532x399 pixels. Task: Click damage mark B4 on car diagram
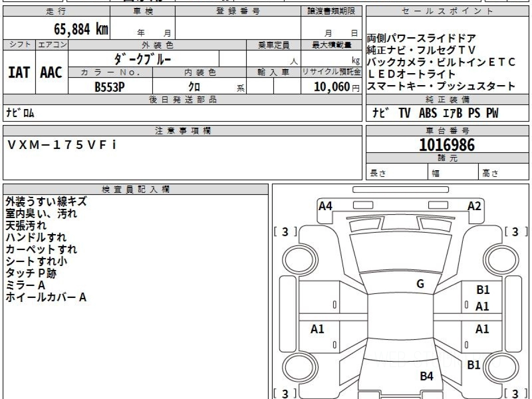click(426, 376)
